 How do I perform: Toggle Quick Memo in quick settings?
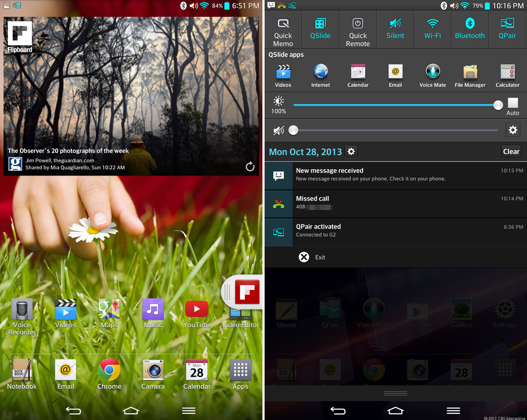(x=283, y=30)
